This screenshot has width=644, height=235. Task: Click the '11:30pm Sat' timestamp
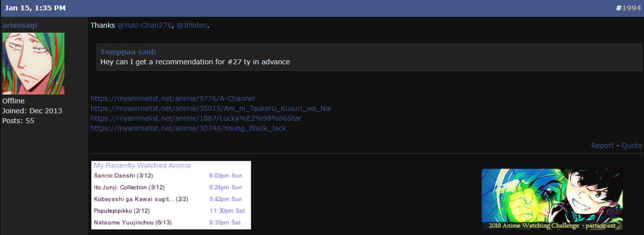[x=227, y=211]
